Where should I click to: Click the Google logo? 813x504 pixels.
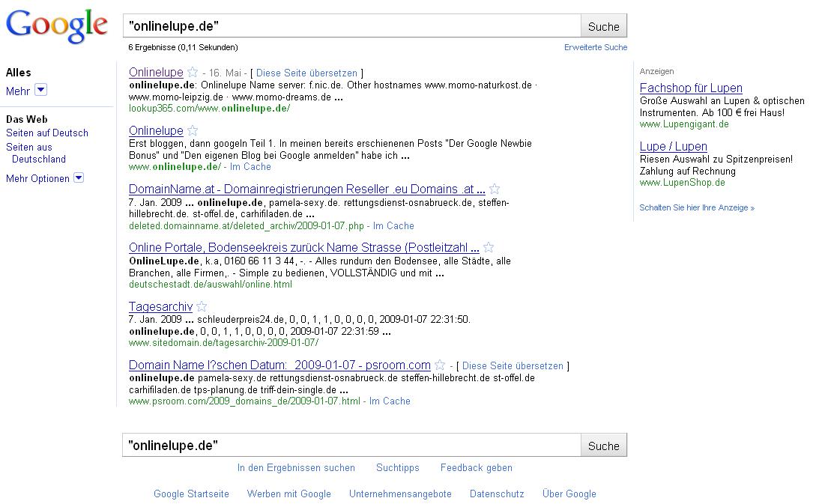[x=57, y=26]
